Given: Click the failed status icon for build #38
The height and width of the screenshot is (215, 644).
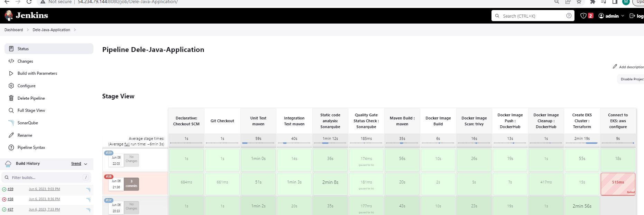Looking at the screenshot, I should click(x=4, y=199).
